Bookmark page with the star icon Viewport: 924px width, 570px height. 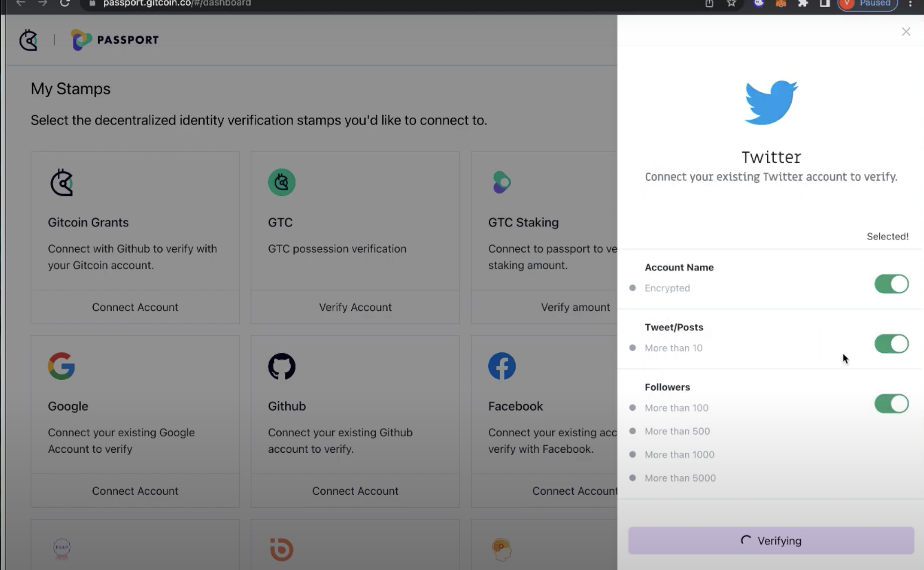(731, 3)
